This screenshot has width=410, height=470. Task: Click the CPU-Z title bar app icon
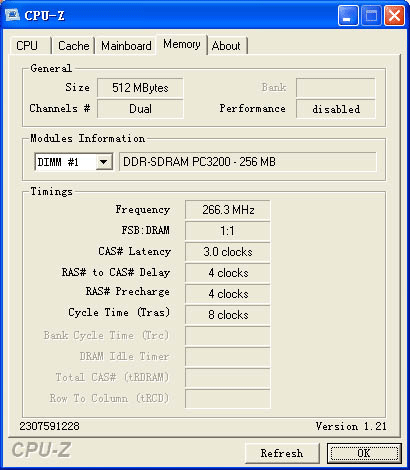point(12,15)
